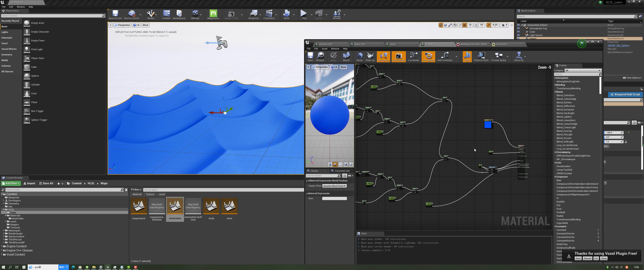The width and height of the screenshot is (644, 270).
Task: Toggle scale snapping in level viewport
Action: point(488,25)
